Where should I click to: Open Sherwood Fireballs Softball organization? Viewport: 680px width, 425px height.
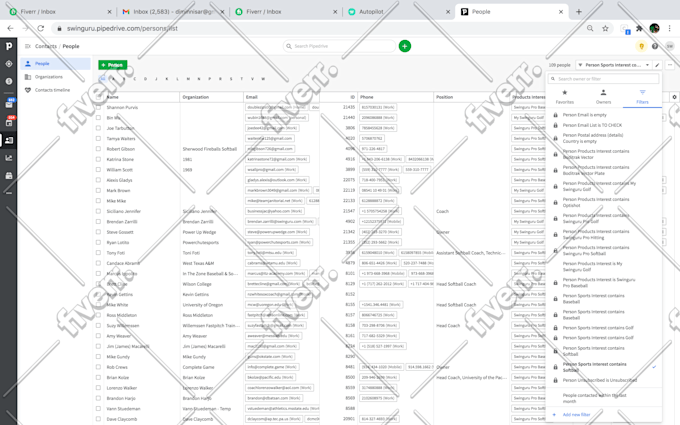tap(210, 149)
